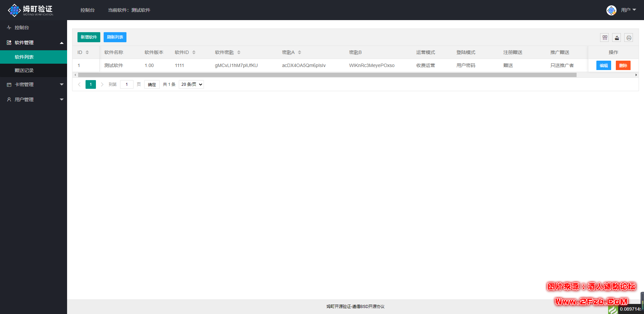
Task: Go to next page arrow
Action: pyautogui.click(x=102, y=84)
